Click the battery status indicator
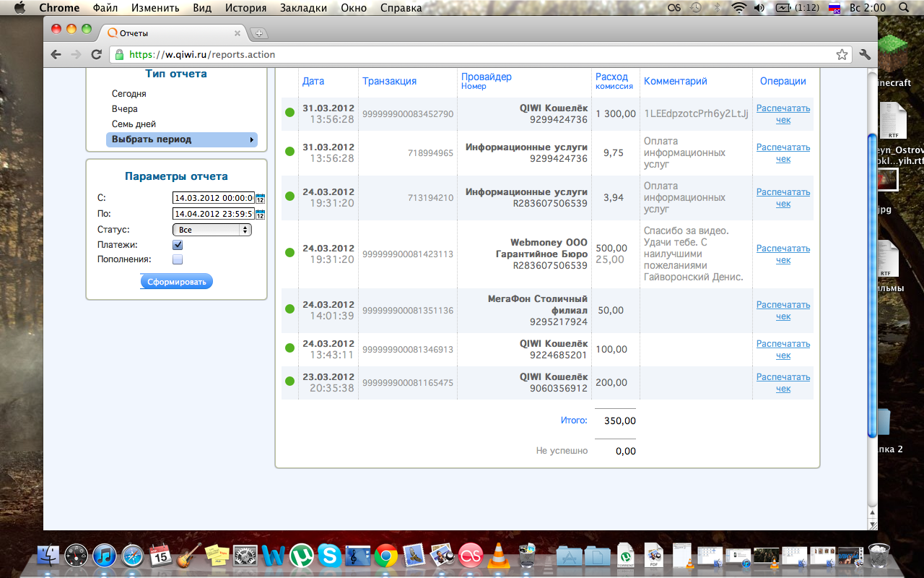This screenshot has width=924, height=578. tap(798, 8)
